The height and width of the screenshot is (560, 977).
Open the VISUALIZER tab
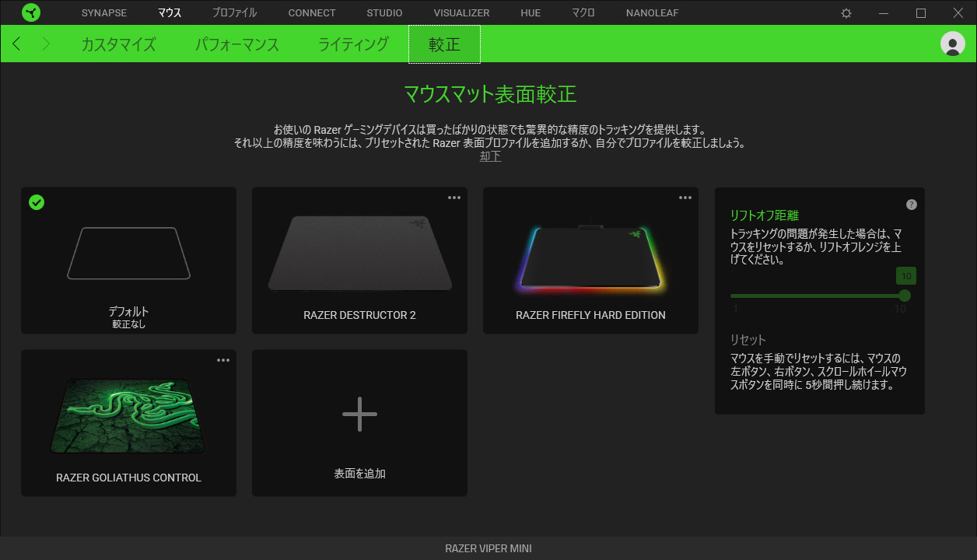click(x=461, y=13)
